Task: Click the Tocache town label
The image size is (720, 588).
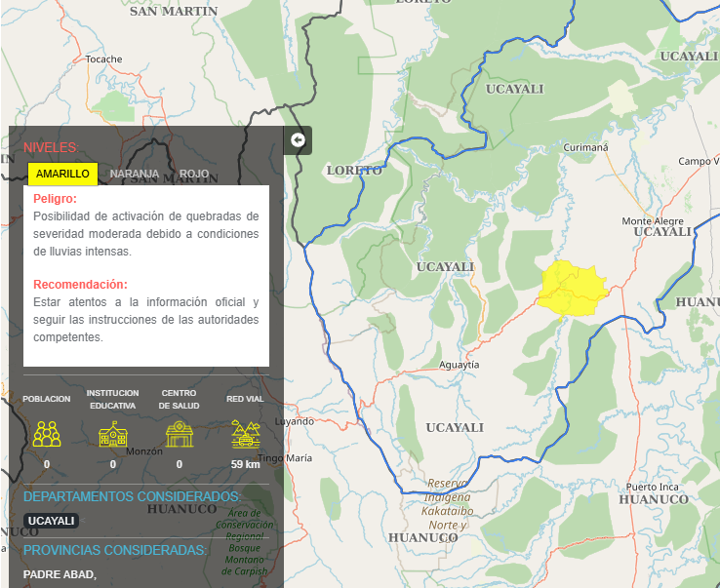Action: tap(103, 59)
